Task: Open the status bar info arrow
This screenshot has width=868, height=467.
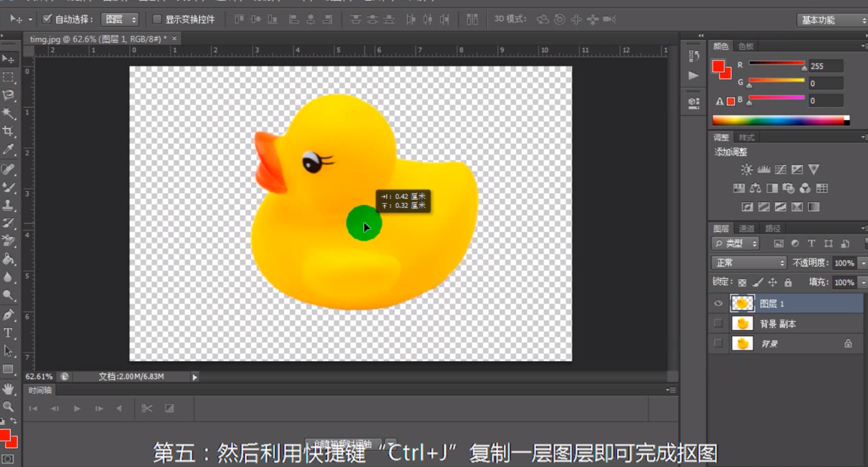Action: (195, 377)
